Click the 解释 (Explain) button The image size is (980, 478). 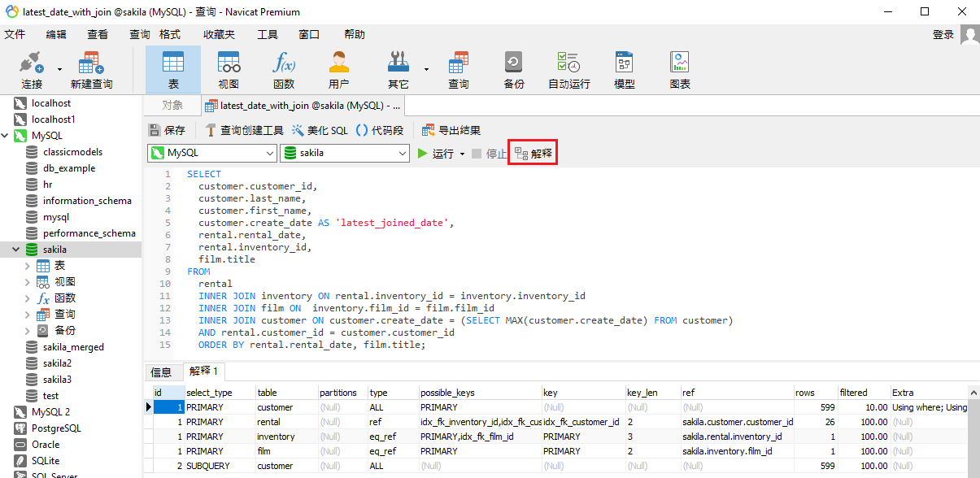tap(534, 154)
